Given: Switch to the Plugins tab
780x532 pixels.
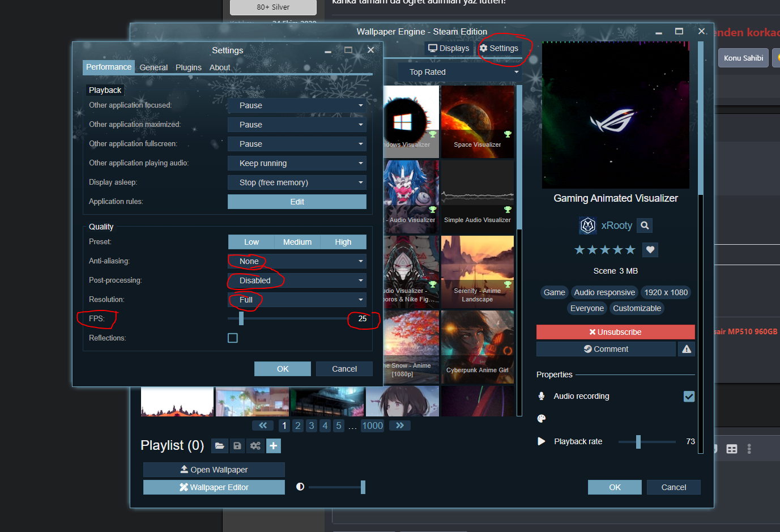Looking at the screenshot, I should coord(189,67).
